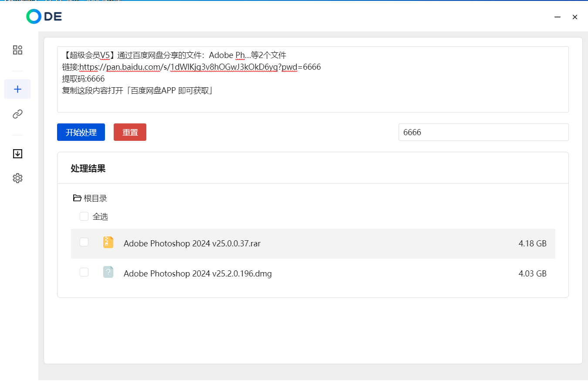The width and height of the screenshot is (588, 382).
Task: Select the 根目录 root directory entry
Action: click(x=95, y=198)
